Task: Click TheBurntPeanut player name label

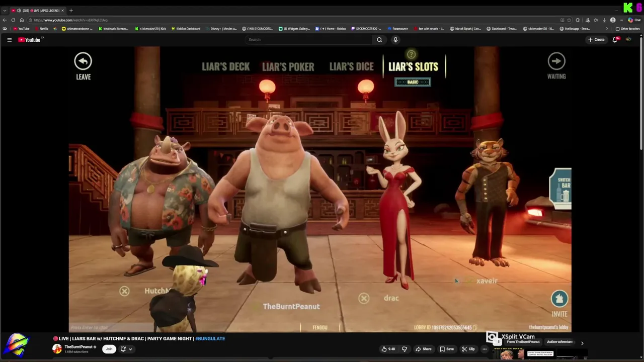Action: 291,306
